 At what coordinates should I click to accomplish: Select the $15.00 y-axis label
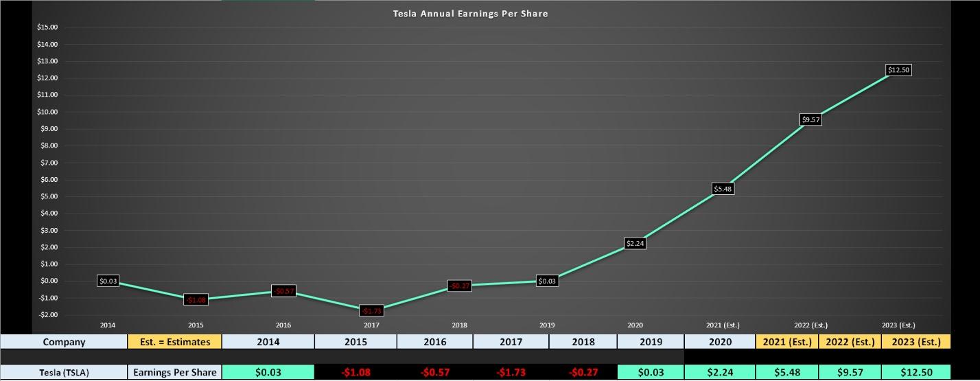tap(47, 27)
